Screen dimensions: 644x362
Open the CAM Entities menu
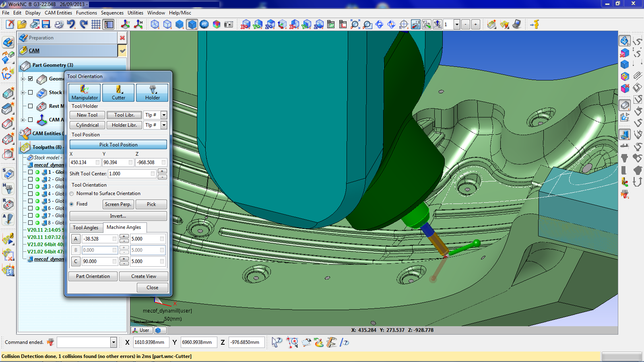[58, 13]
